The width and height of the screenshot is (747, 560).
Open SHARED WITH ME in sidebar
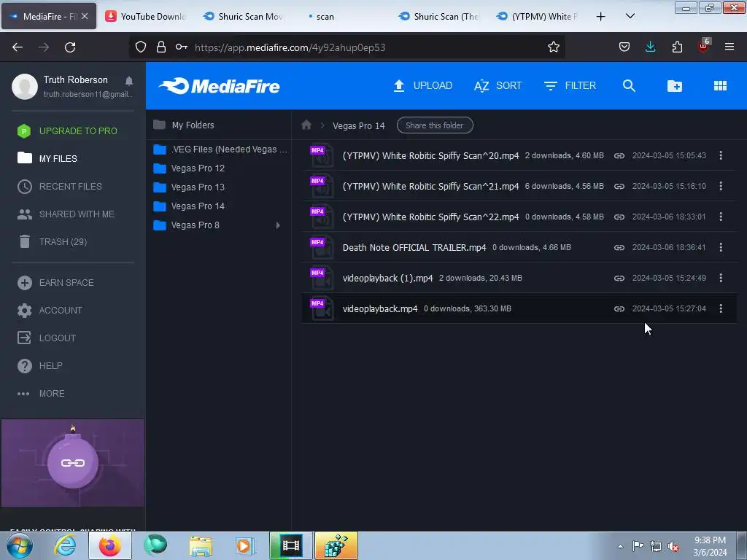point(66,214)
